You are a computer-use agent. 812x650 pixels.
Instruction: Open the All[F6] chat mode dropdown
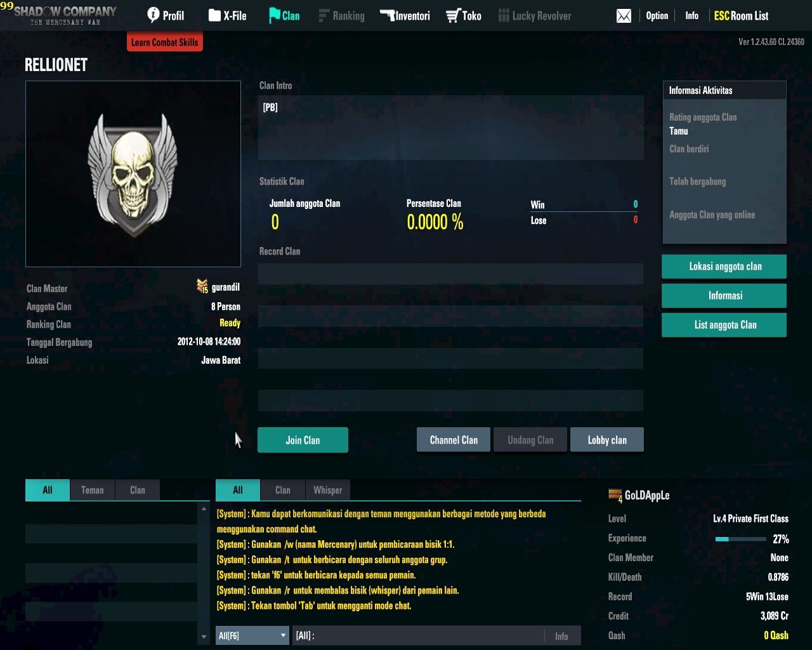click(x=252, y=635)
